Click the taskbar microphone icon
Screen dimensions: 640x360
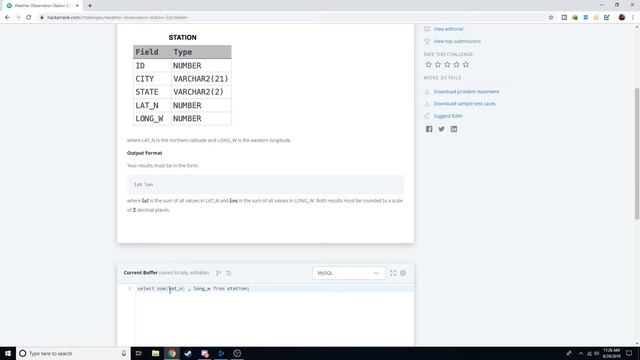click(x=124, y=353)
